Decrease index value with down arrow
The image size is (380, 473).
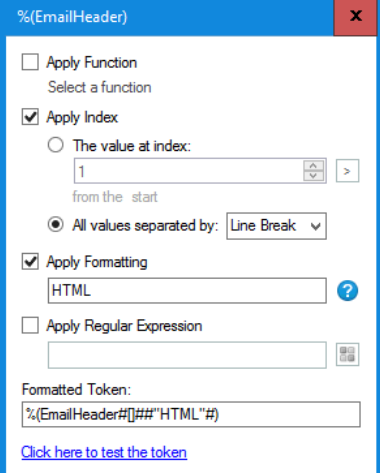313,176
